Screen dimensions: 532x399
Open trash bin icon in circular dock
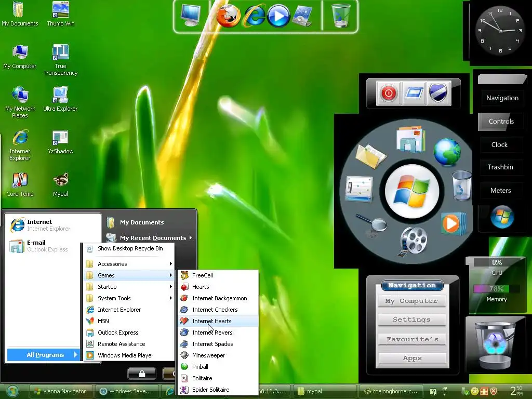click(462, 185)
